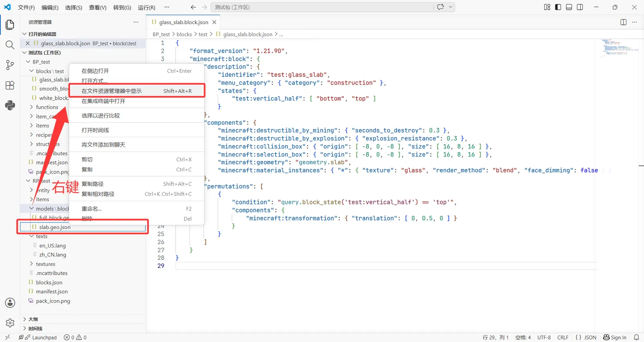Click the notifications bell in status bar
Screen dimensions: 644x342
tap(636, 337)
